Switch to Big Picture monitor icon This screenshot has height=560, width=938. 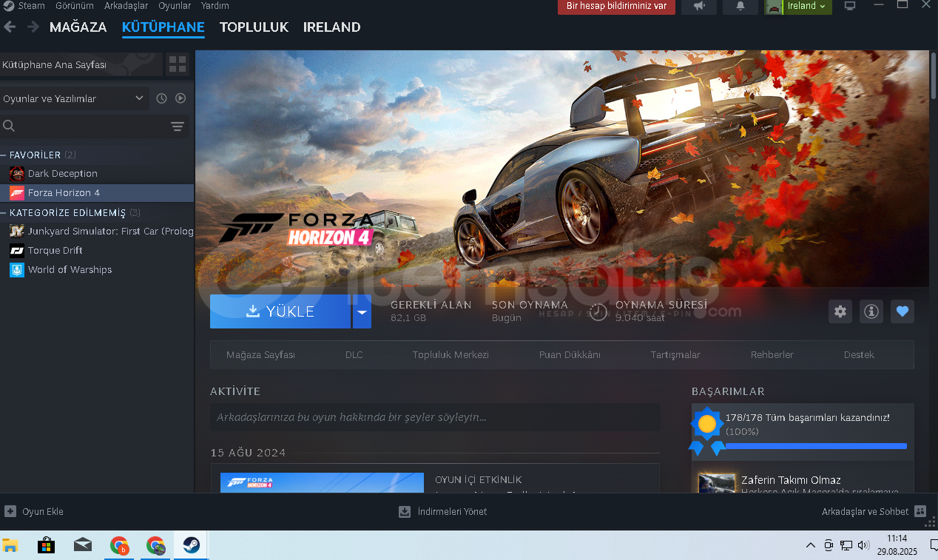(850, 6)
